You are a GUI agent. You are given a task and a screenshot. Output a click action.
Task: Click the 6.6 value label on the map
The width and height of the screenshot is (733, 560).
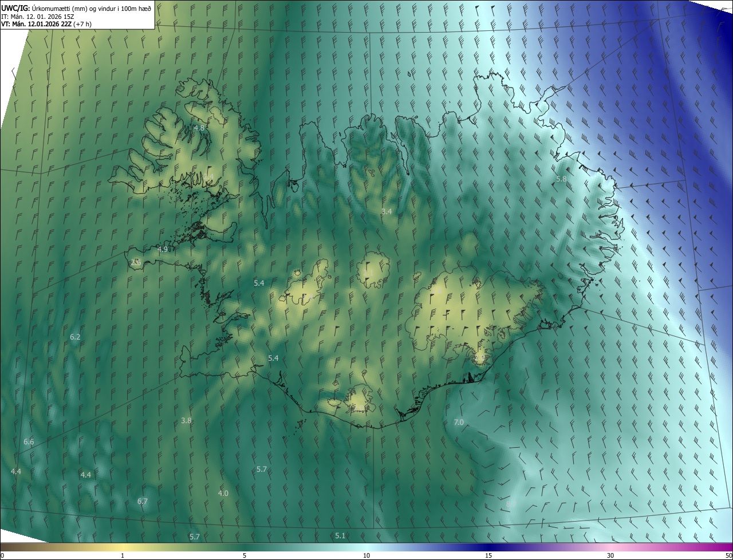coord(29,442)
